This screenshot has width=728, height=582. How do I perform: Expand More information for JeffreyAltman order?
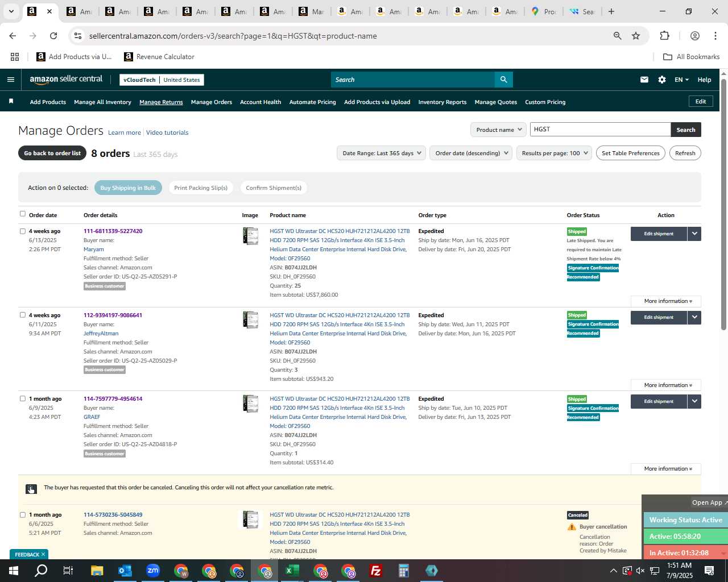click(666, 385)
